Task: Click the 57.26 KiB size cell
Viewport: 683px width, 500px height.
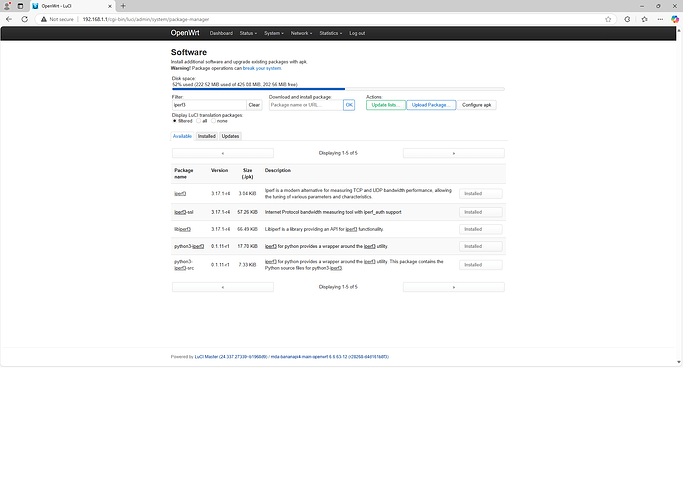Action: click(247, 212)
